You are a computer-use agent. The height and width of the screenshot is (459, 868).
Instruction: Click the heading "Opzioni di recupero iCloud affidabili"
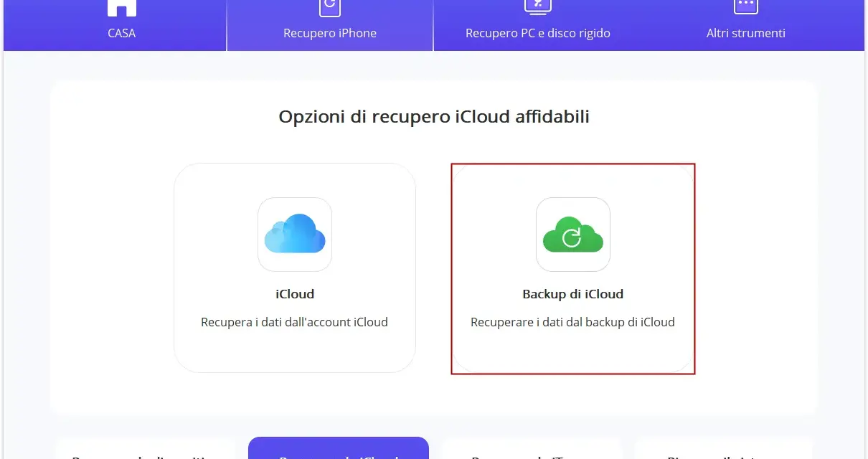pyautogui.click(x=434, y=117)
